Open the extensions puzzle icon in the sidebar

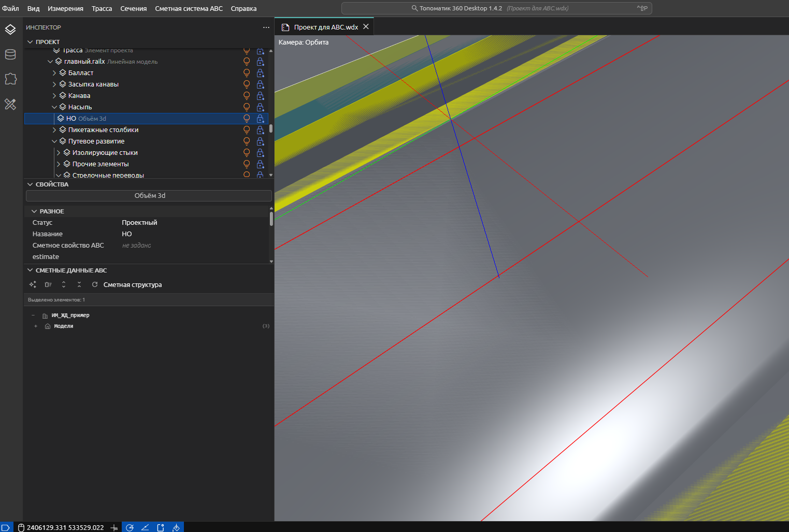[10, 79]
